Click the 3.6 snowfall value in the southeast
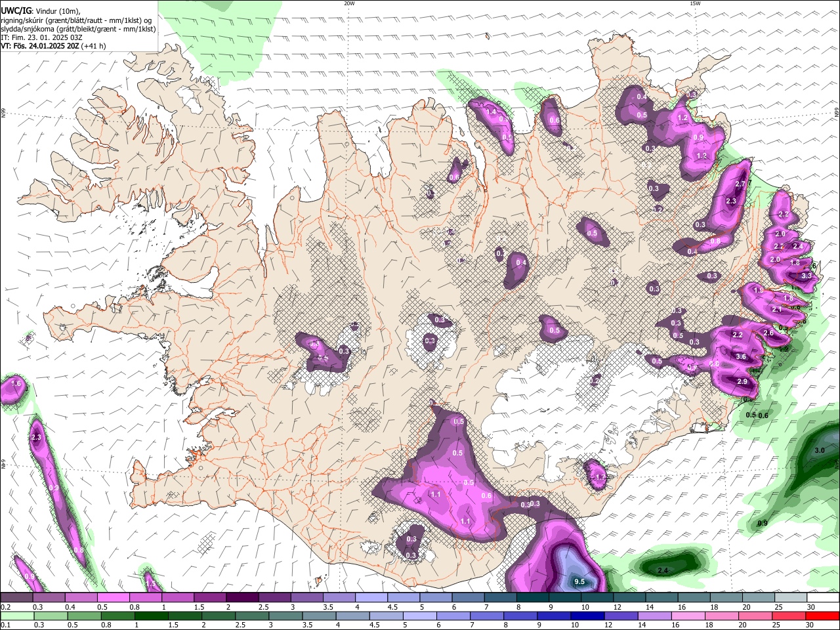840x630 pixels. pyautogui.click(x=741, y=357)
